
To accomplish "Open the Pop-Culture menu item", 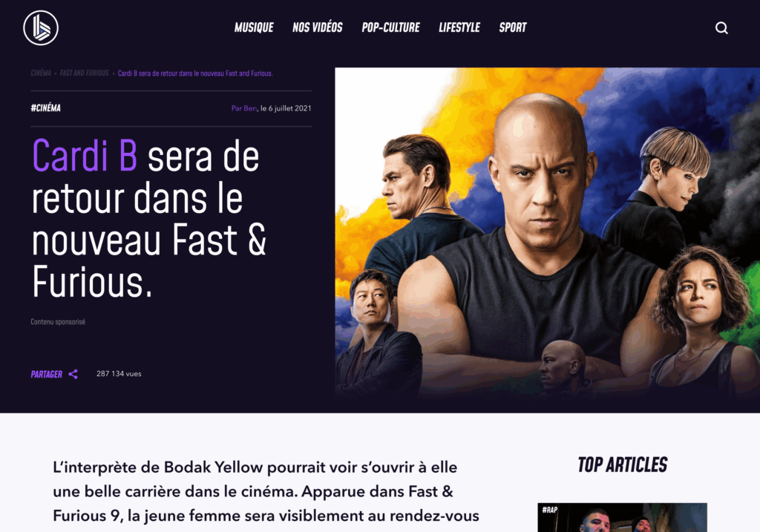I will pos(390,27).
